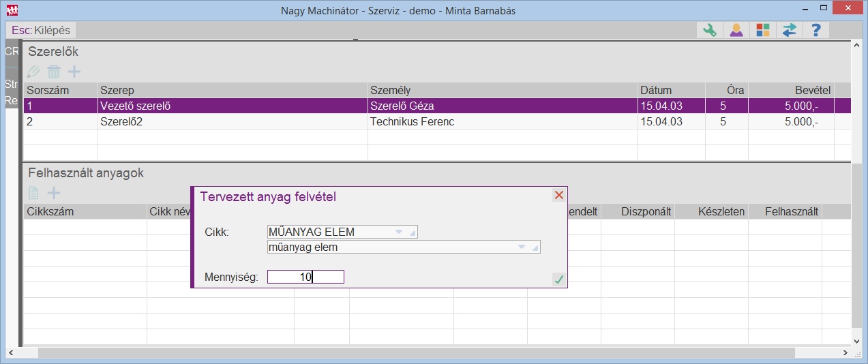Click the plus add icon under Szerelők
The width and height of the screenshot is (868, 364).
point(74,72)
